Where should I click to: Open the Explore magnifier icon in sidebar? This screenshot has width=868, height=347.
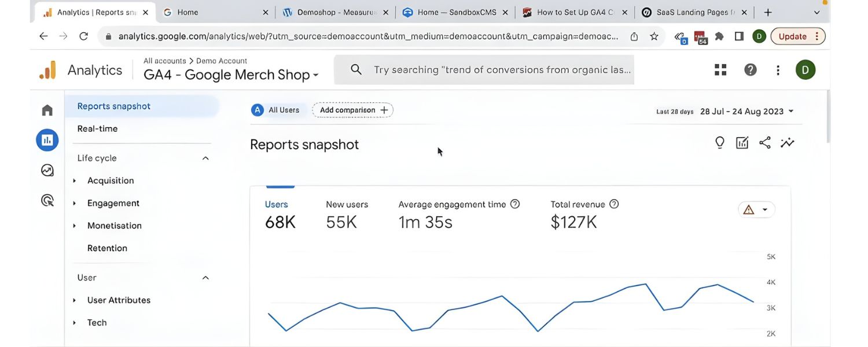pos(47,200)
